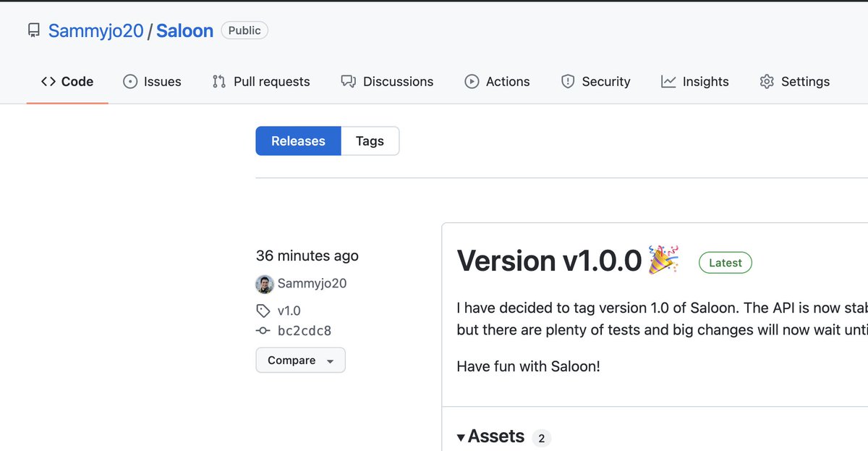Screen dimensions: 868x451
Task: Click the Insights graph icon
Action: (x=668, y=82)
